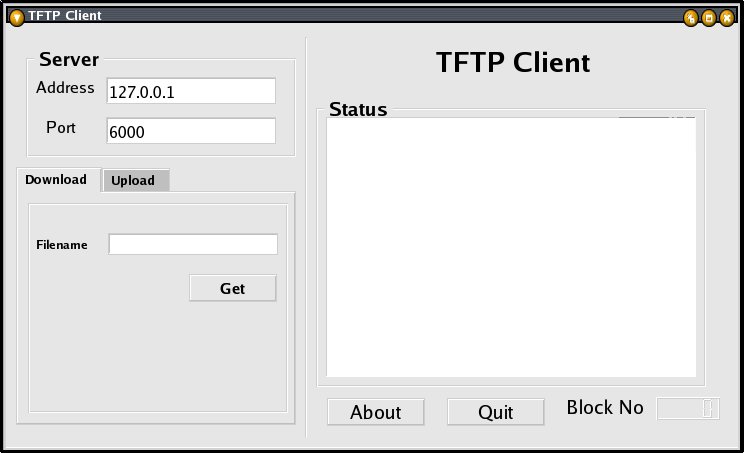
Task: Maximize the TFTP Client window
Action: click(x=709, y=18)
